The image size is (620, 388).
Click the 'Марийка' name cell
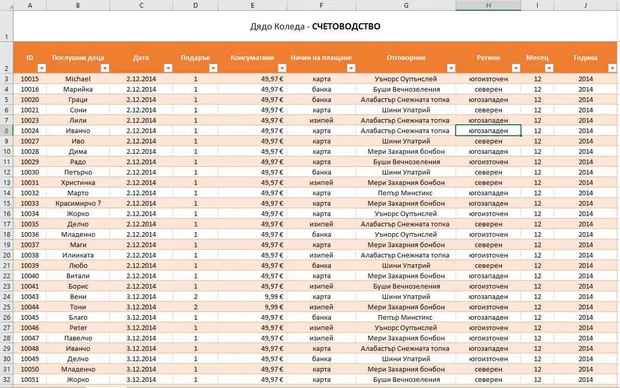[78, 89]
